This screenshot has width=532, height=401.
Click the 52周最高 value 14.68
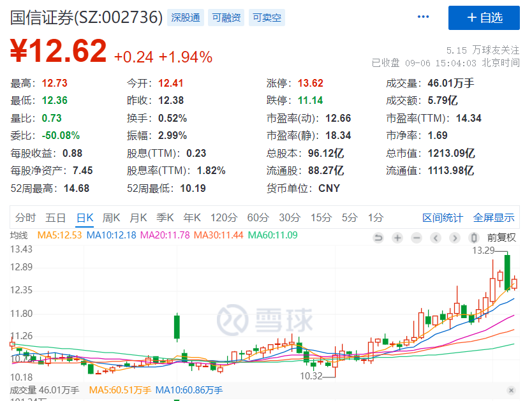[x=77, y=188]
